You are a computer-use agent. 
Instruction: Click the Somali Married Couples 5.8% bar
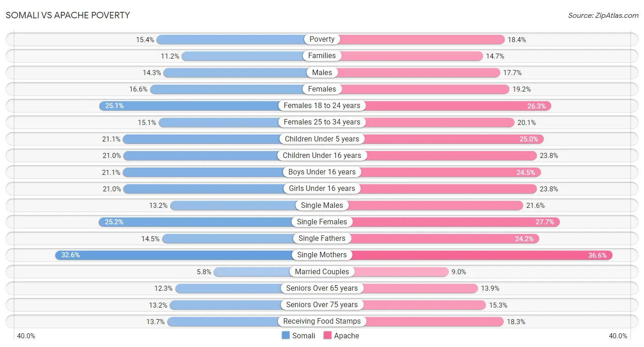point(268,271)
